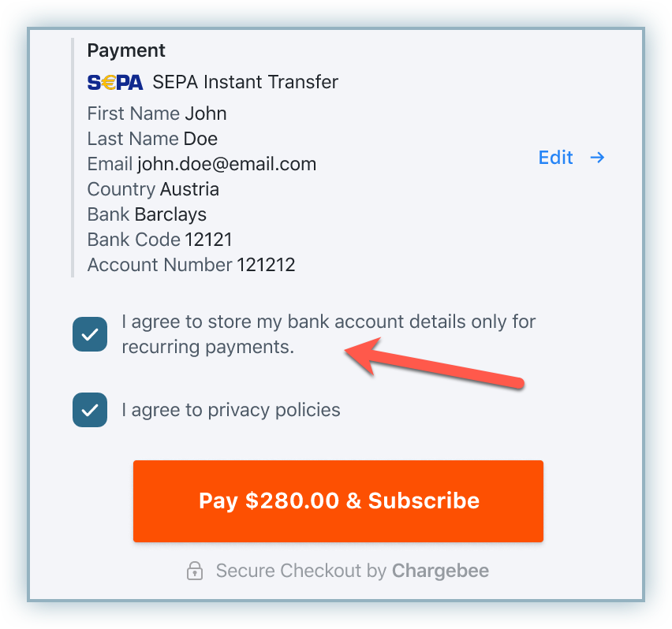Screen dimensions: 672x629
Task: Select the SEPA Instant Transfer label
Action: tap(245, 82)
